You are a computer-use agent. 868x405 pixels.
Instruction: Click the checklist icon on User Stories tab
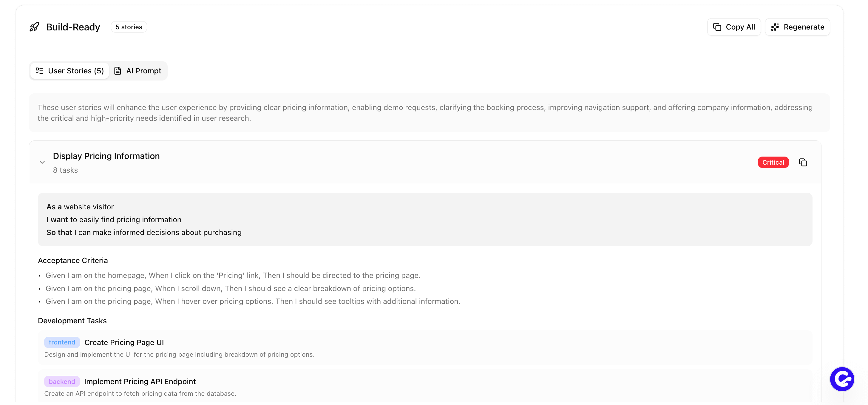click(39, 71)
